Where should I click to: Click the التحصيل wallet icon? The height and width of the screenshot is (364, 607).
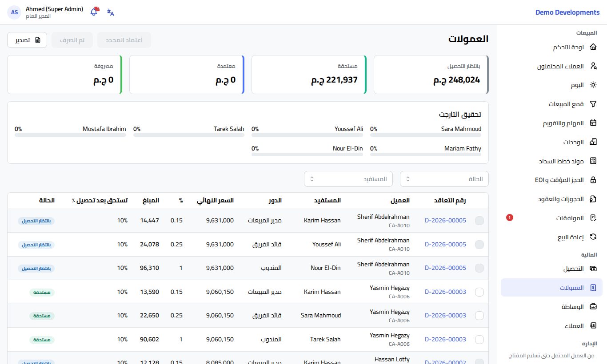(593, 269)
